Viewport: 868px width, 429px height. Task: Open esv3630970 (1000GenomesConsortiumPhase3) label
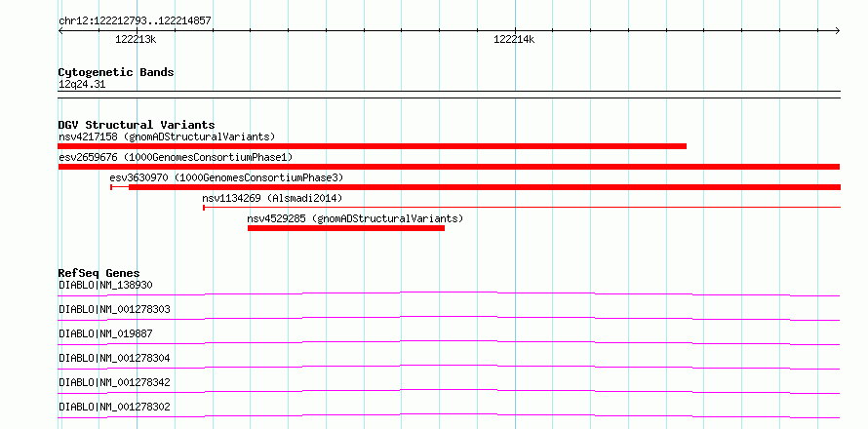tap(226, 177)
